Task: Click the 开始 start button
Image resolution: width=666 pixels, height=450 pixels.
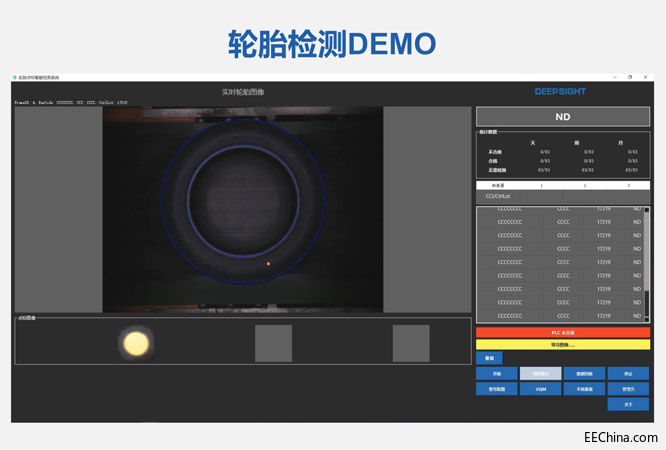Action: pos(497,374)
